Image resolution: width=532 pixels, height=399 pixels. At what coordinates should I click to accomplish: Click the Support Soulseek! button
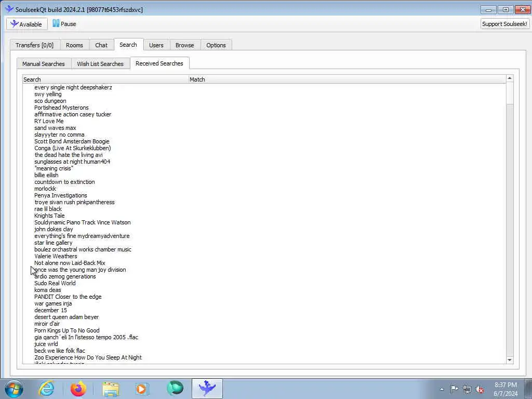coord(504,24)
